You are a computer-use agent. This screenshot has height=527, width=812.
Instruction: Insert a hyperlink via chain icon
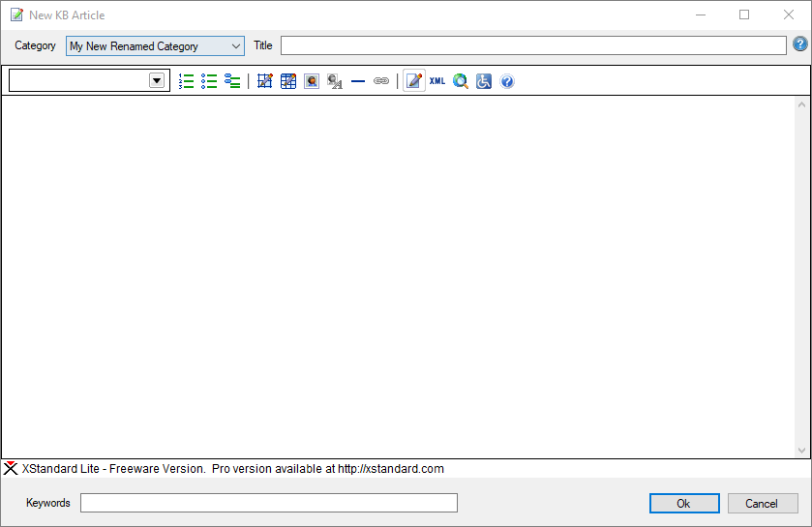pos(381,81)
